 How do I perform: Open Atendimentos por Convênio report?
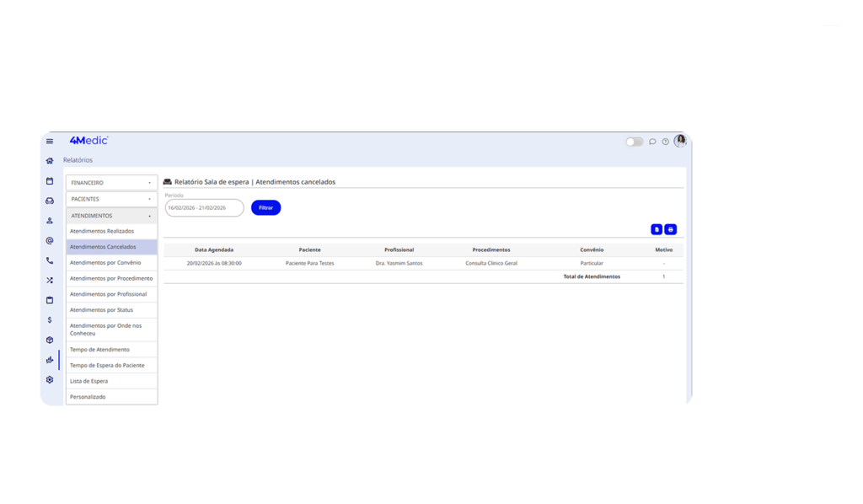(105, 263)
